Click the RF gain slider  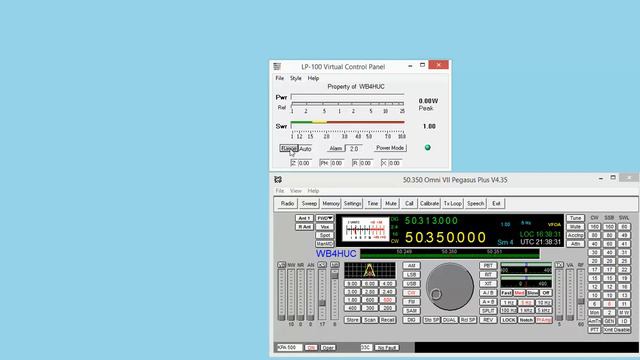coord(580,294)
